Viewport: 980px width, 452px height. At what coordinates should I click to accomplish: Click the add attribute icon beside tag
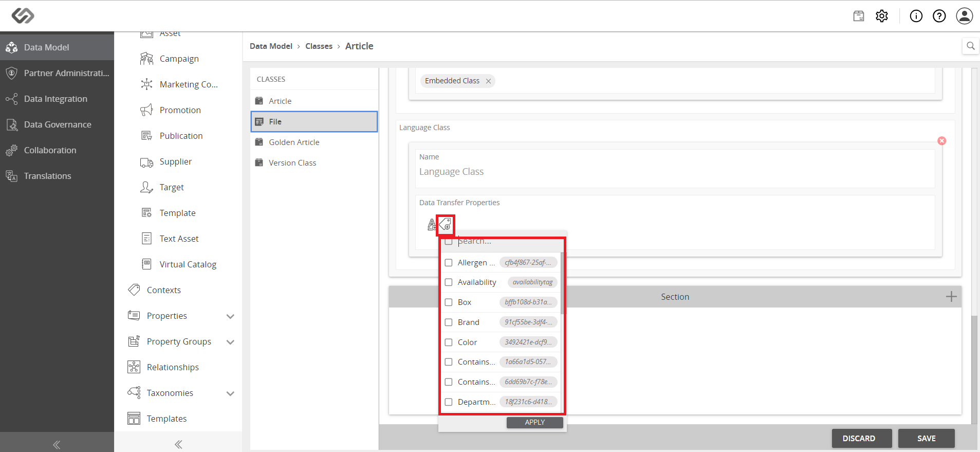(x=432, y=224)
